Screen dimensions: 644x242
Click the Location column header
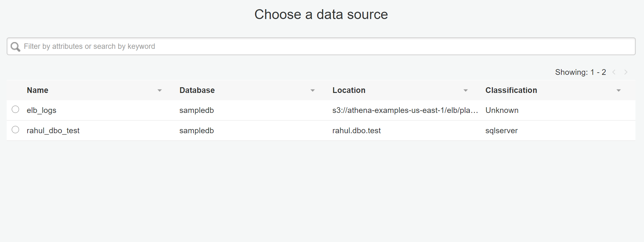pyautogui.click(x=349, y=90)
